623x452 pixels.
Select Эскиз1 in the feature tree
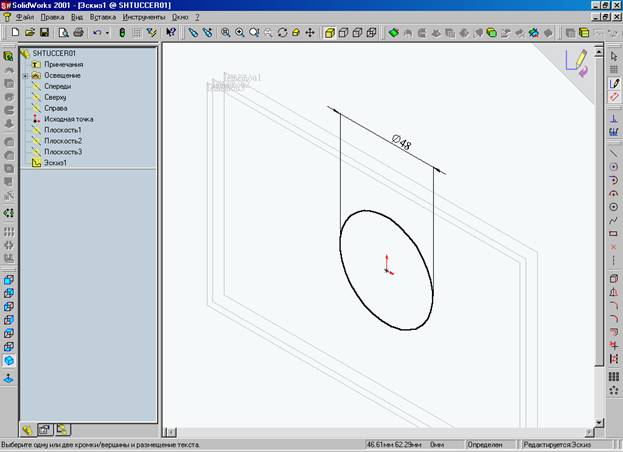point(55,162)
